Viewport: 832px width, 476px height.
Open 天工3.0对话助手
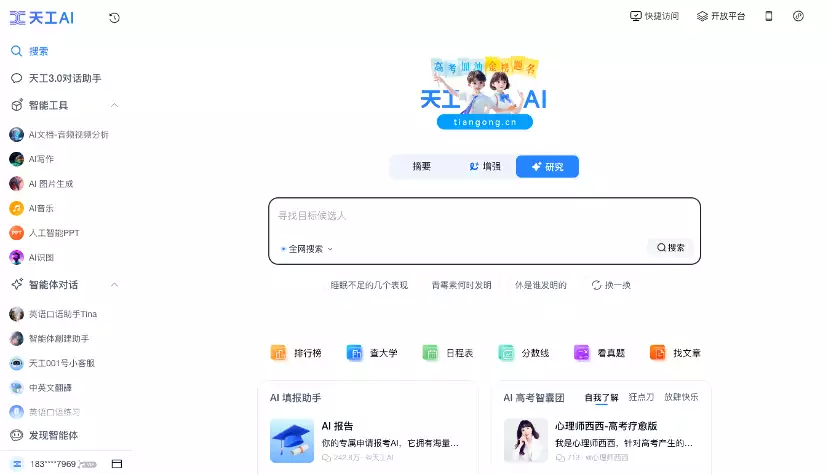point(56,78)
